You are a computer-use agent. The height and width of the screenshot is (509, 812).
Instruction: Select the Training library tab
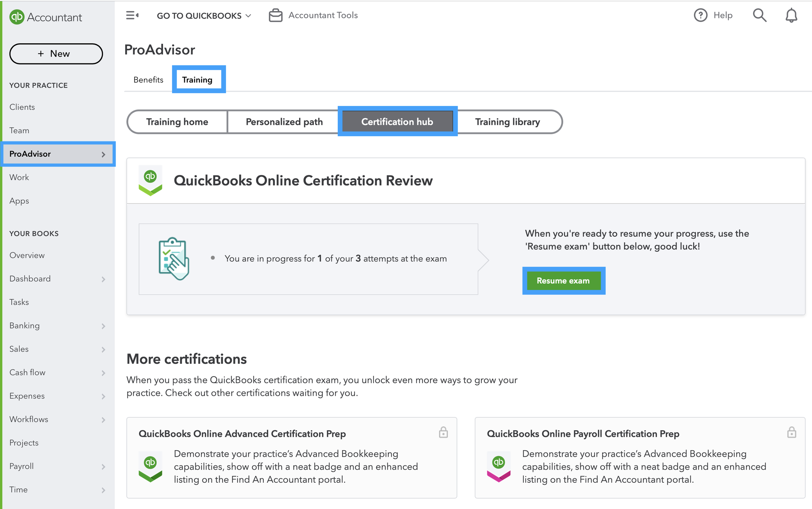507,122
